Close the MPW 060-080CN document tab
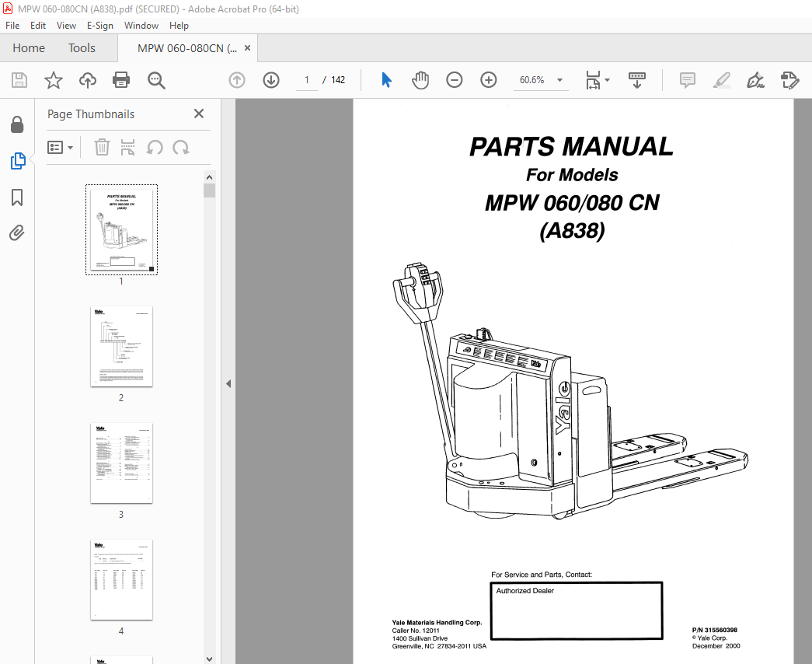The width and height of the screenshot is (812, 664). (x=248, y=47)
